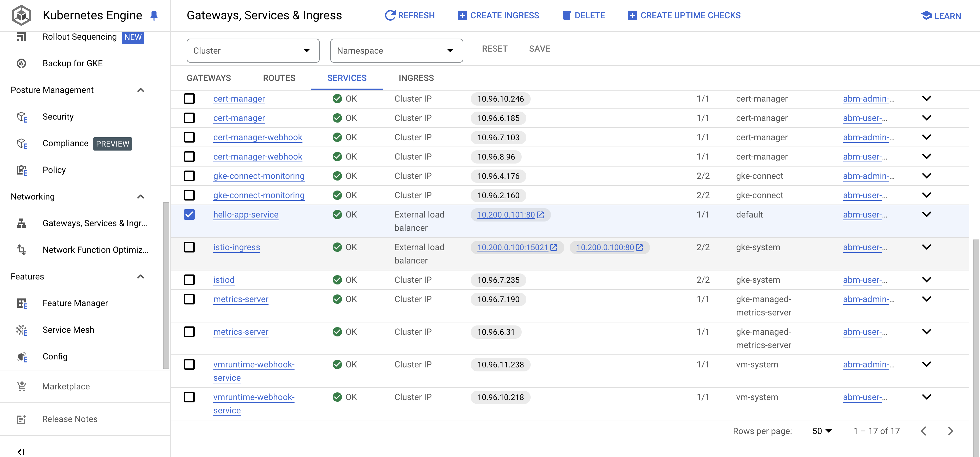Open the Cluster filter dropdown
980x457 pixels.
(253, 51)
